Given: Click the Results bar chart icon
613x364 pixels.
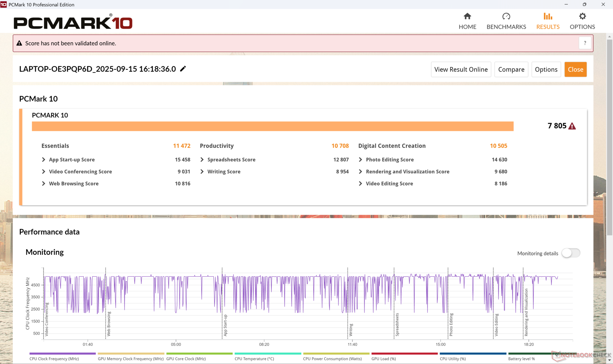Looking at the screenshot, I should click(548, 16).
